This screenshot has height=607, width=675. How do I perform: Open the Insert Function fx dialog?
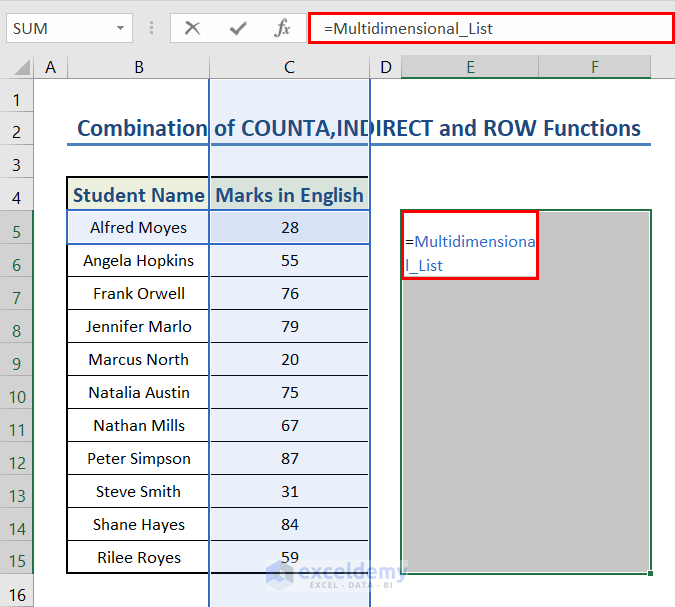pos(283,28)
